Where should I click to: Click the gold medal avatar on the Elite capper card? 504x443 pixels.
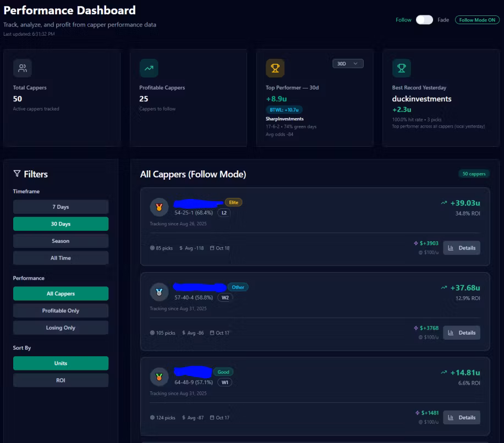tap(159, 207)
